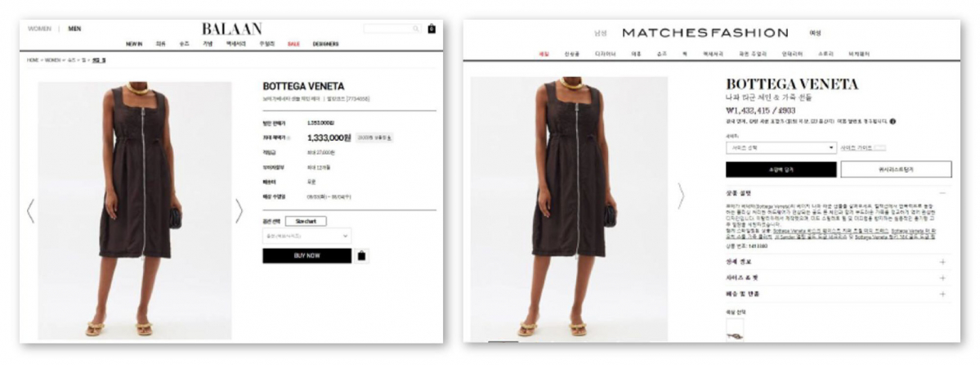Add to bag using icon beside BUY NOW
The height and width of the screenshot is (365, 980).
coord(361,255)
